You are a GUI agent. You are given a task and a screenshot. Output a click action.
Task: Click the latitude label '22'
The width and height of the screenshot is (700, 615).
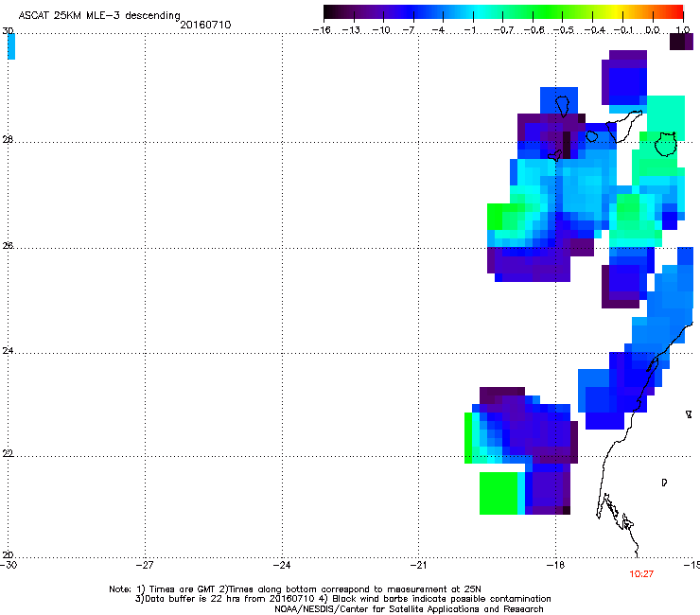coord(8,453)
